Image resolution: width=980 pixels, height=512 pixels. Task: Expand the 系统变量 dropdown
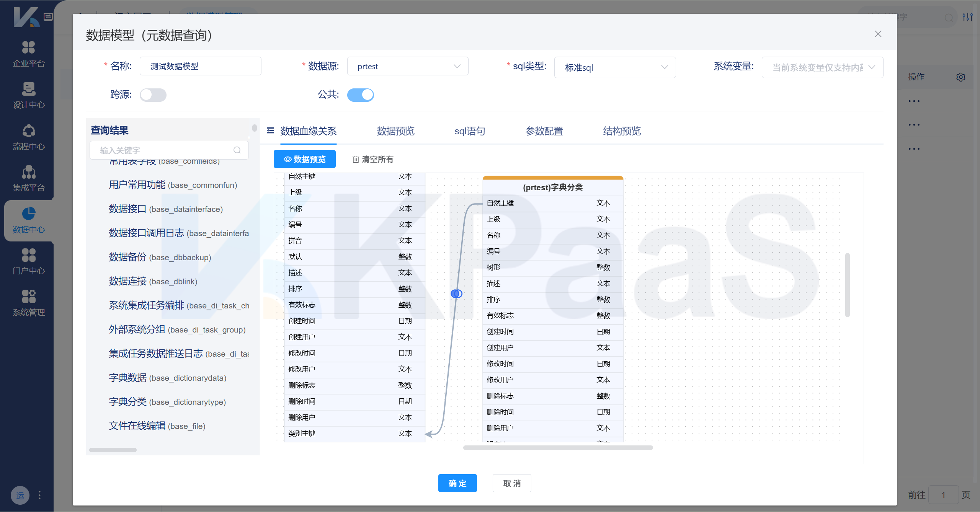click(822, 67)
